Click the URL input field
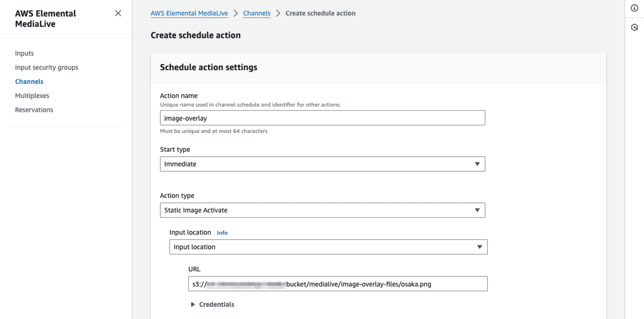Viewport: 644px width, 319px height. click(x=338, y=284)
